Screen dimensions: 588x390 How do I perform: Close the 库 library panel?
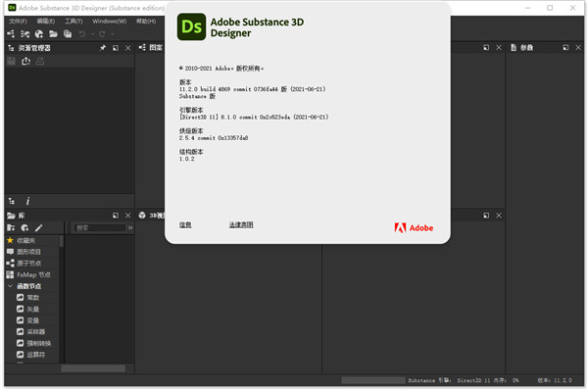(127, 216)
